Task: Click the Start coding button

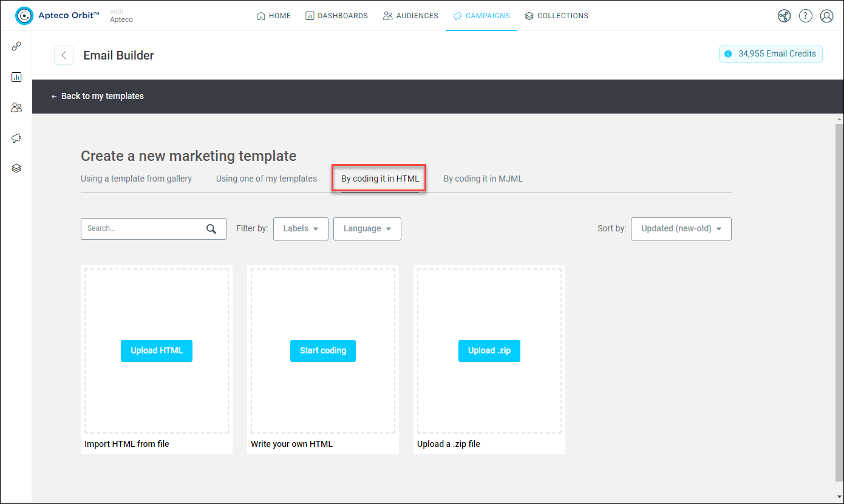Action: tap(323, 351)
